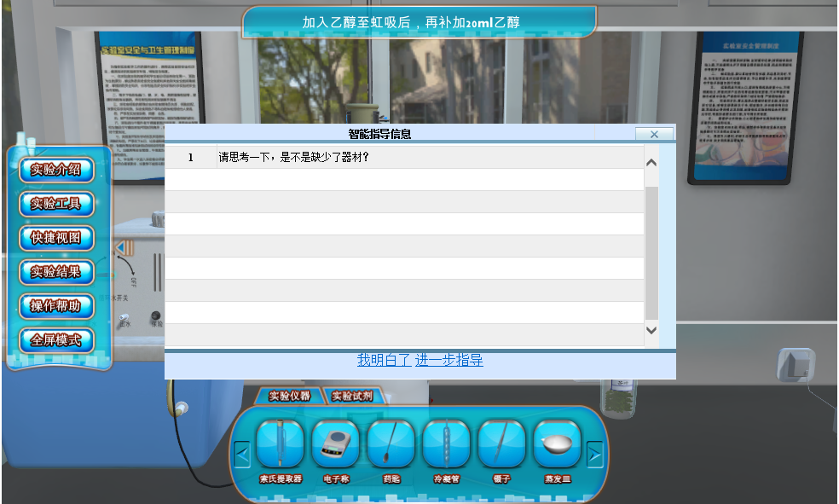Open the 实验工具 menu button

click(x=56, y=203)
